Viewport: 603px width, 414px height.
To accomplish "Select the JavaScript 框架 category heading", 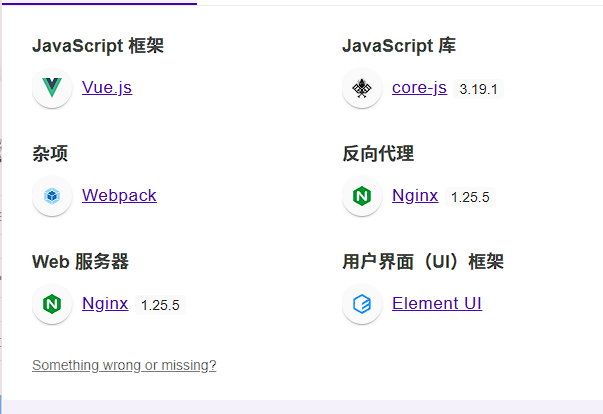I will pyautogui.click(x=97, y=46).
